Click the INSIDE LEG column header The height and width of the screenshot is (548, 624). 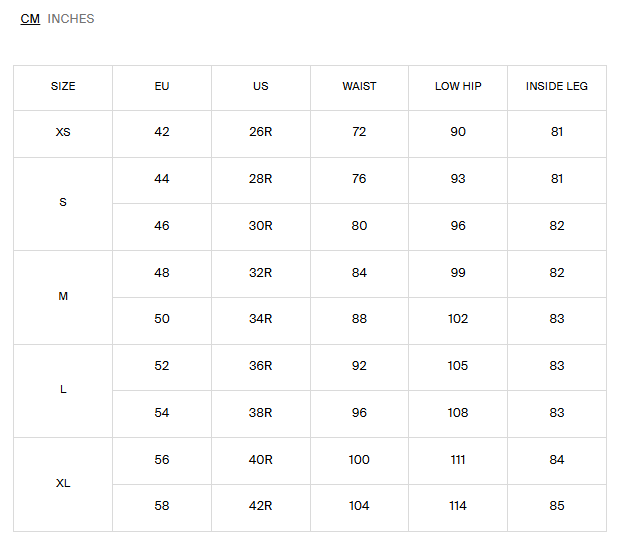557,87
